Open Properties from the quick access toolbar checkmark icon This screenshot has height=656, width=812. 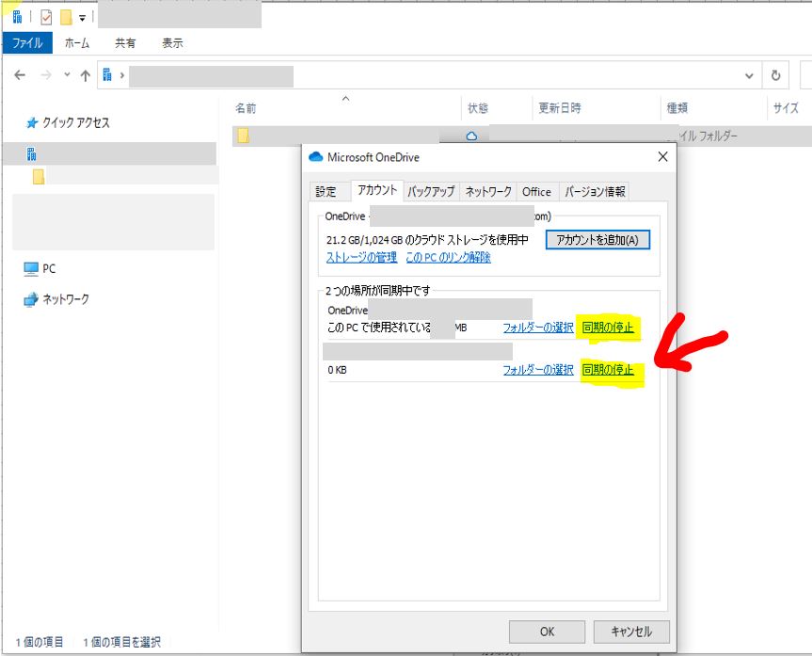click(46, 18)
